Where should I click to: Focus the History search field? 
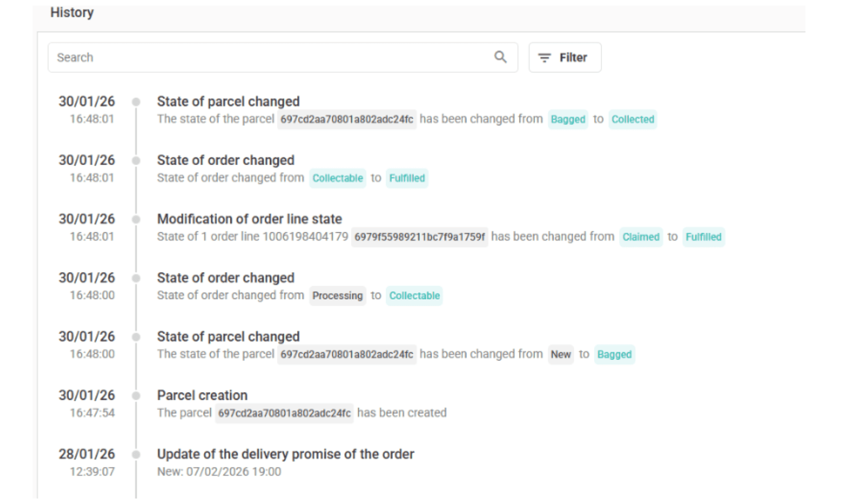(x=267, y=57)
